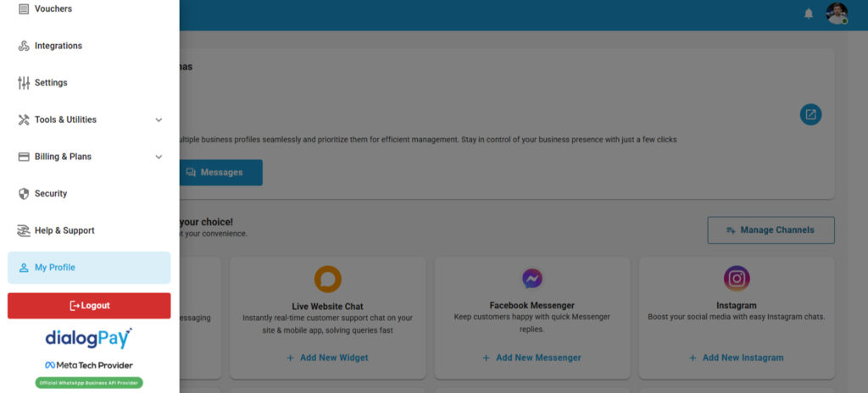Image resolution: width=868 pixels, height=393 pixels.
Task: Open the user avatar profile picture
Action: coord(837,14)
